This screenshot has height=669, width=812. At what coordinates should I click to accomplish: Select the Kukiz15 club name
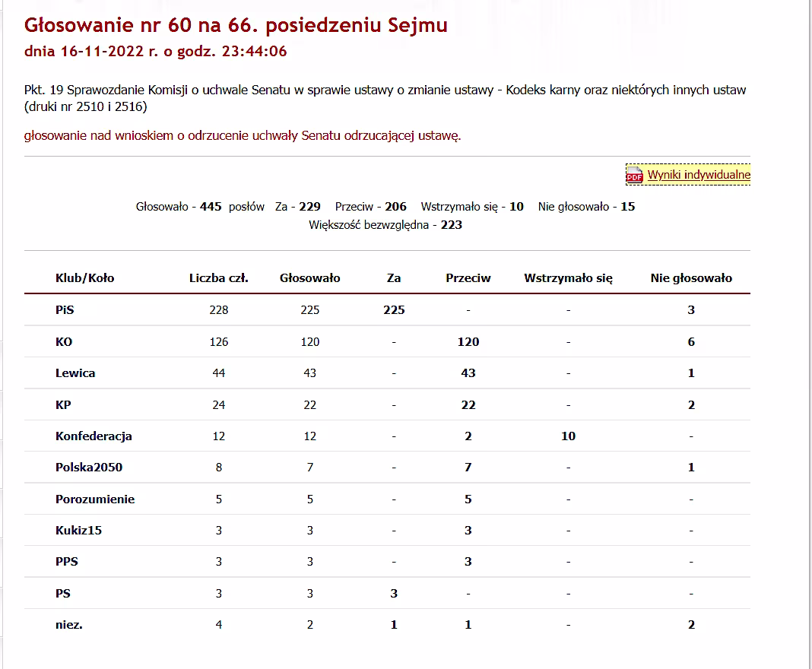[x=78, y=531]
